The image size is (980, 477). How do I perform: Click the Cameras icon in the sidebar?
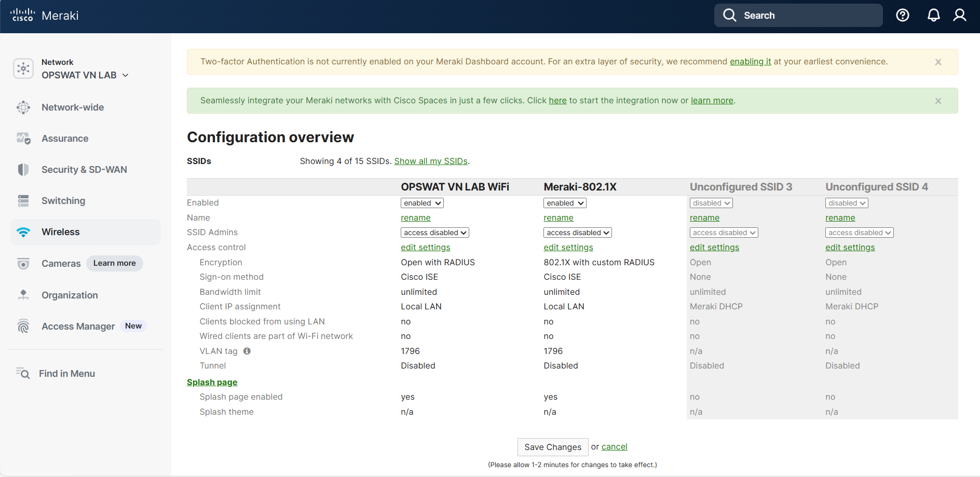[x=23, y=264]
